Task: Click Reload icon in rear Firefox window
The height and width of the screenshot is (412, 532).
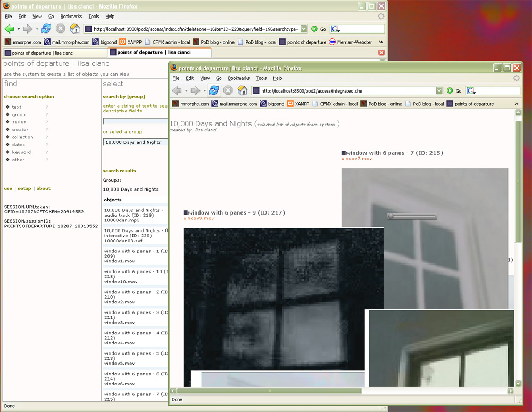Action: pos(46,29)
